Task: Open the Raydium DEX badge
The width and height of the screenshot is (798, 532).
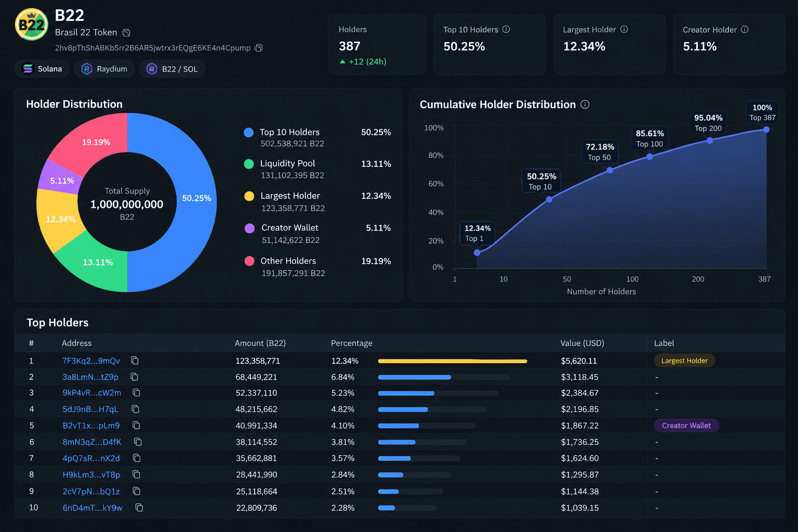Action: (104, 69)
